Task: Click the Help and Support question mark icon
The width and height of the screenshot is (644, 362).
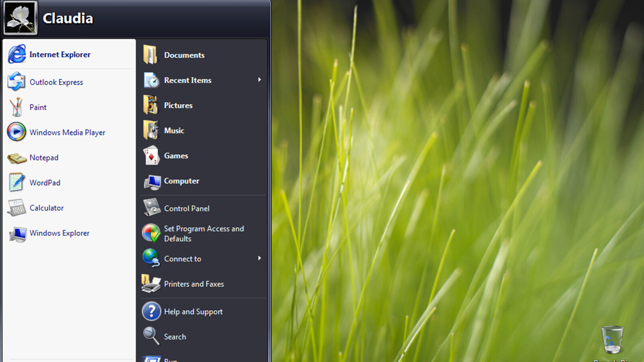Action: [x=151, y=311]
